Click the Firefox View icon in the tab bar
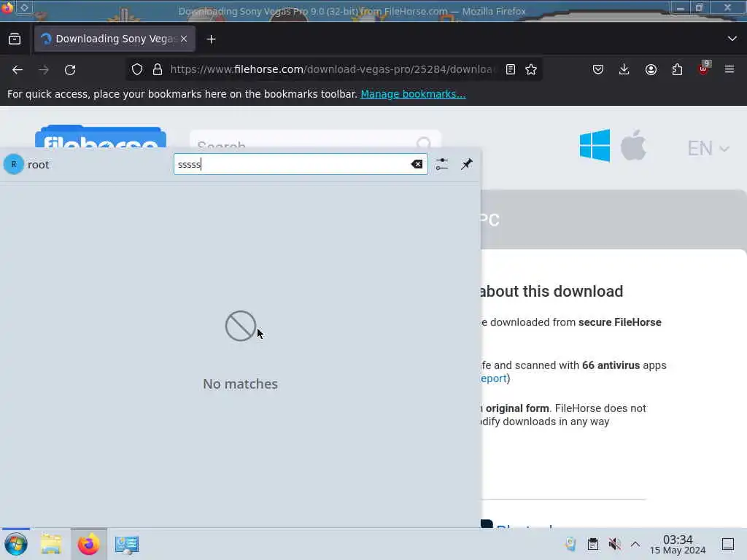Screen dimensions: 747x560 pos(15,39)
